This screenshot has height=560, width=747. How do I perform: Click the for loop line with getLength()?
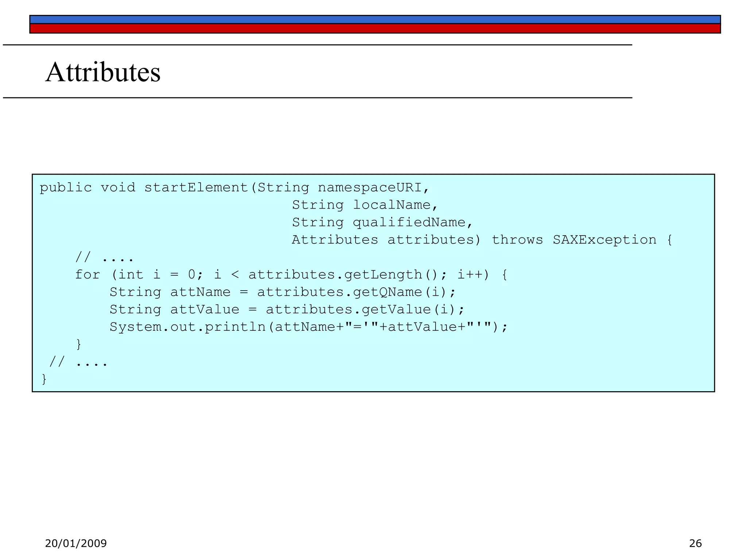pos(291,275)
